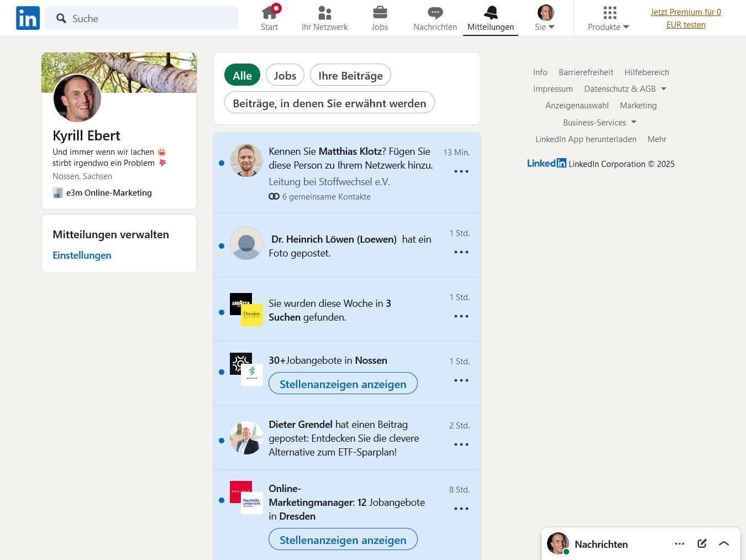This screenshot has width=746, height=560.
Task: Open e3m Online-Marketing company link
Action: (x=109, y=193)
